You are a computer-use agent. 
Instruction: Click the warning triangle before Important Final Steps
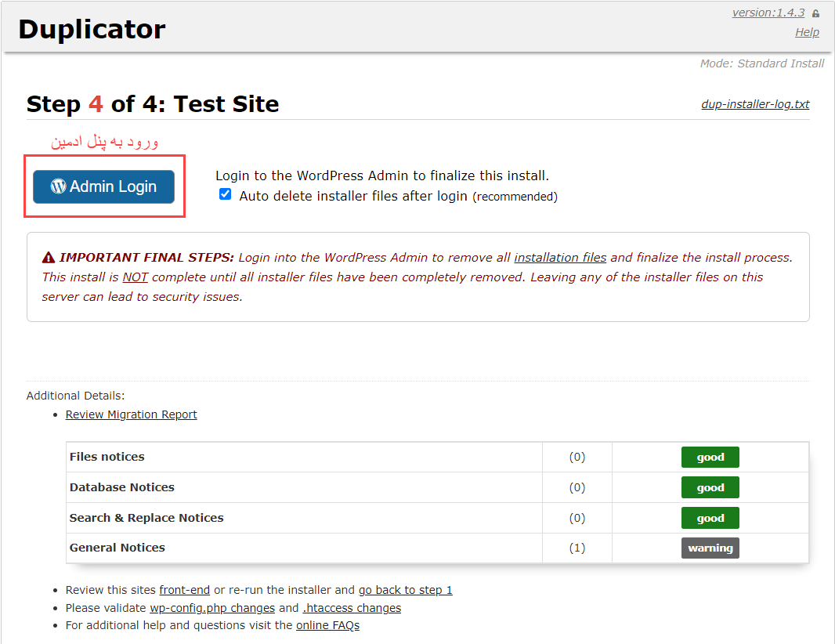pyautogui.click(x=49, y=258)
